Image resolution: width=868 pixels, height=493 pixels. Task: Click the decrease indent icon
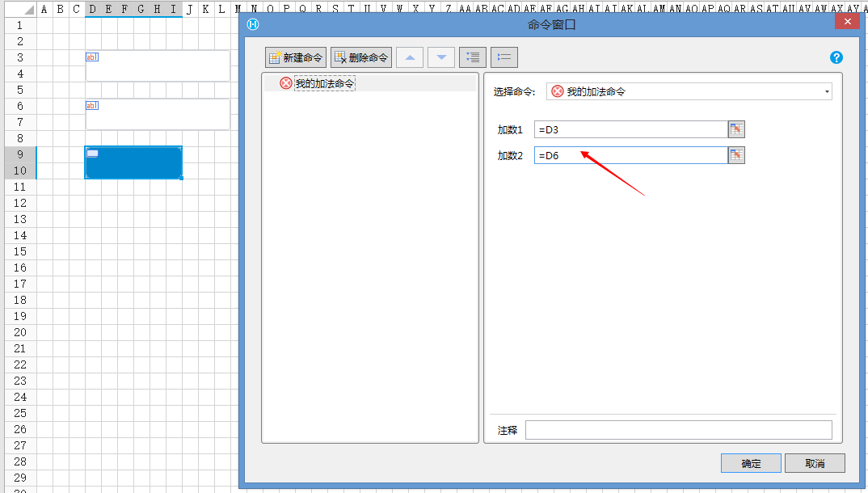tap(504, 57)
